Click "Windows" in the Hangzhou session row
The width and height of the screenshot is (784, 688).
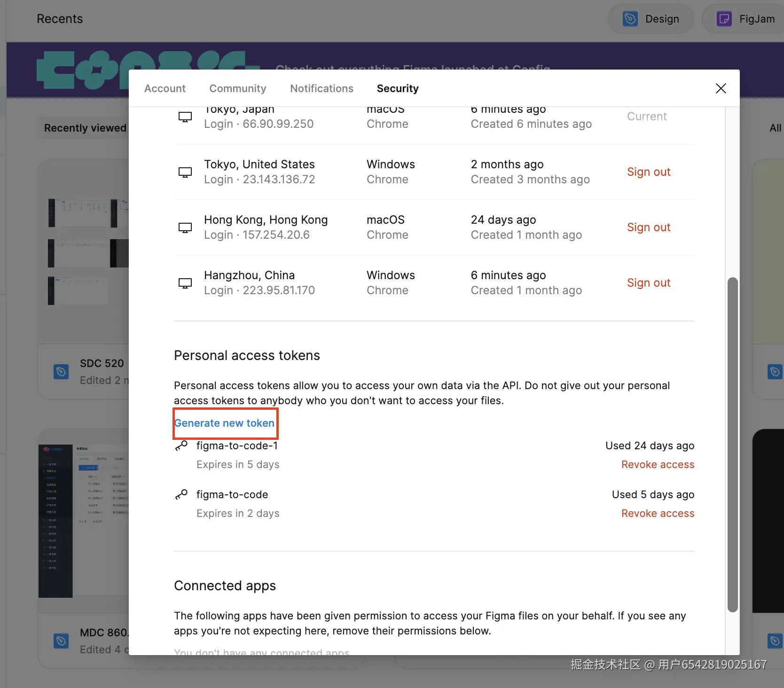coord(391,275)
